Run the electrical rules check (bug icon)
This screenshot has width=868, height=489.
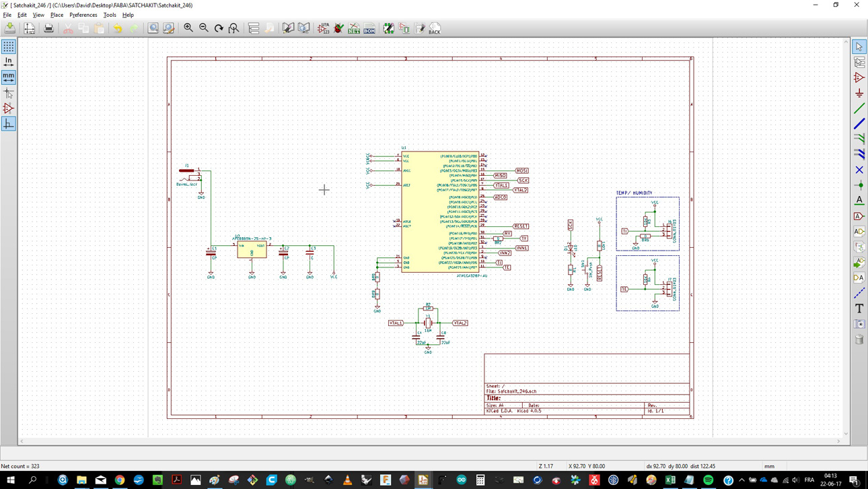[x=339, y=28]
